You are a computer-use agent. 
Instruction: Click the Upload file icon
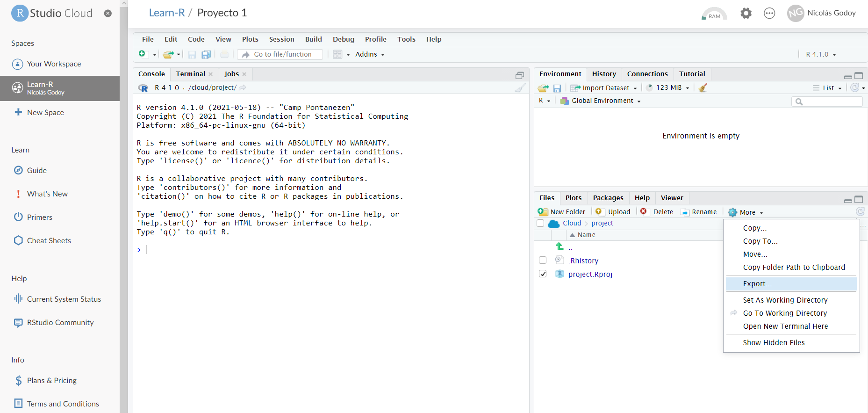pos(599,212)
